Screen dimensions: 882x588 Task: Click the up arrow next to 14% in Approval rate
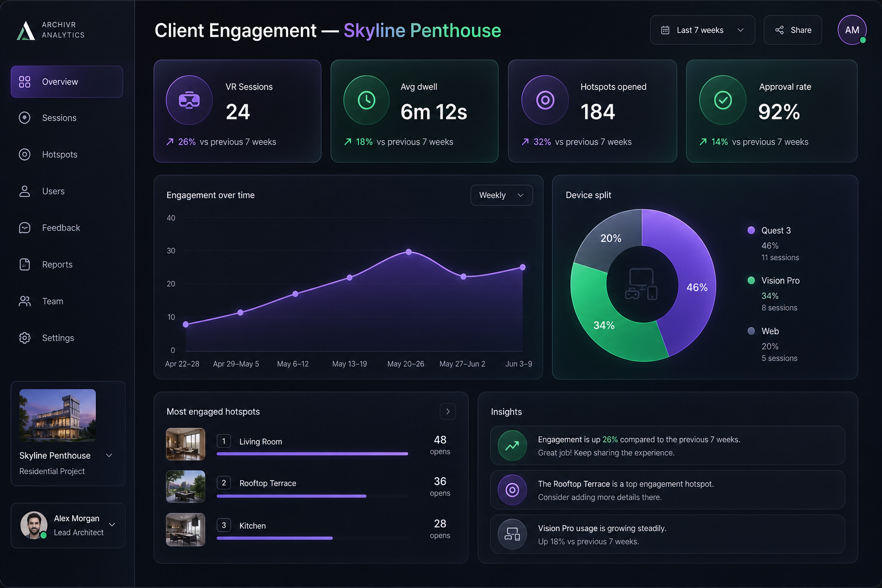(x=703, y=142)
